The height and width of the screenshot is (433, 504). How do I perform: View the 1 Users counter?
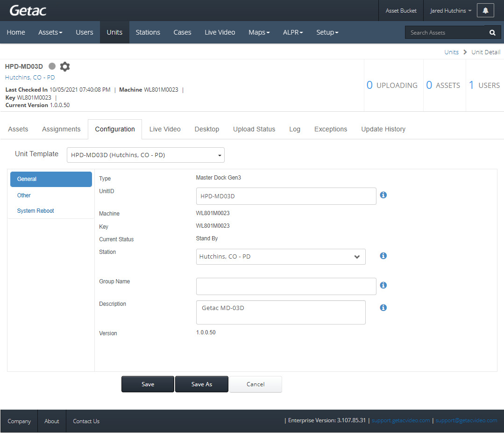pos(484,85)
